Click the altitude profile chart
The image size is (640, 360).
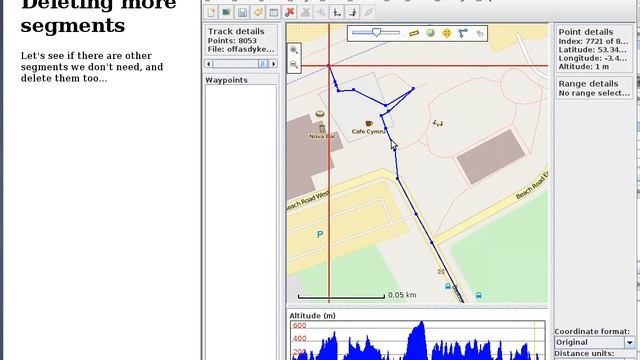tap(418, 340)
